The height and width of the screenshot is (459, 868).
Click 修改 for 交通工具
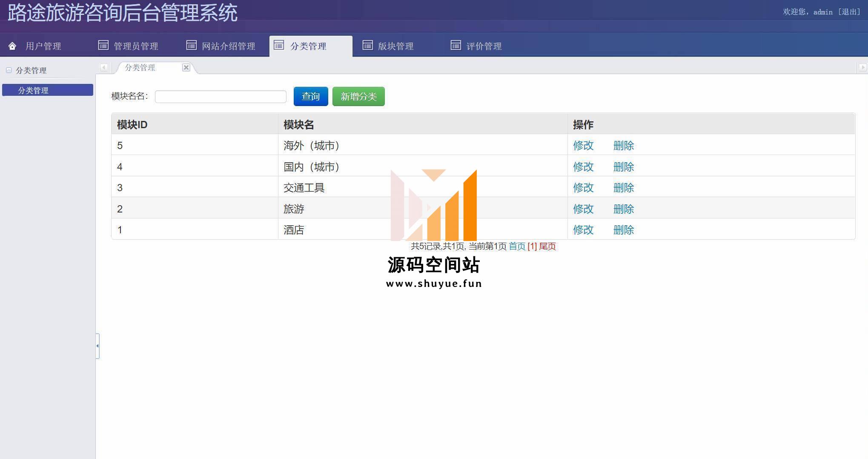tap(583, 188)
